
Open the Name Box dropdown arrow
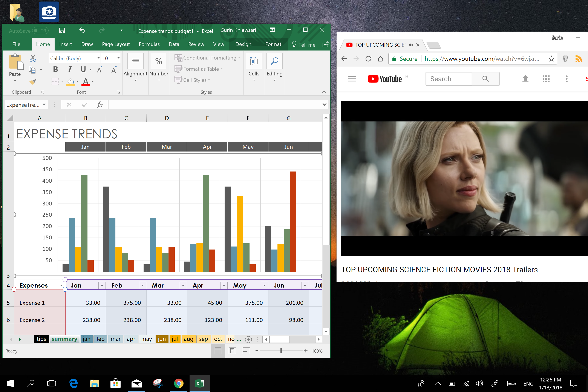coord(44,104)
